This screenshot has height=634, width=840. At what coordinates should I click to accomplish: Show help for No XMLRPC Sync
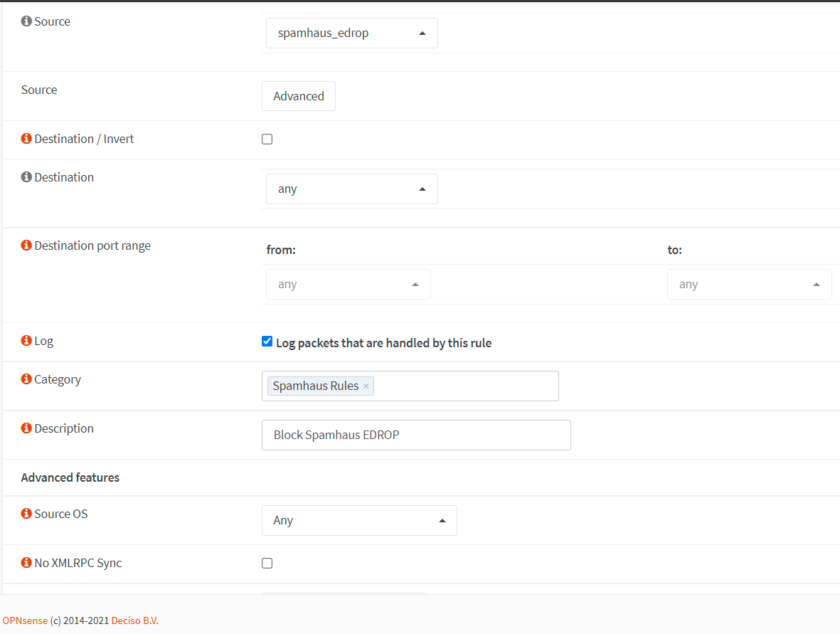(26, 563)
